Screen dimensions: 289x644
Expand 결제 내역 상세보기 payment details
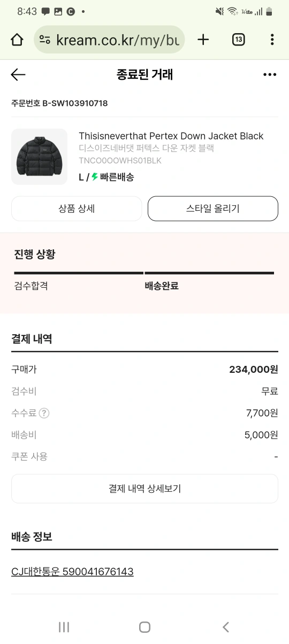click(x=144, y=488)
